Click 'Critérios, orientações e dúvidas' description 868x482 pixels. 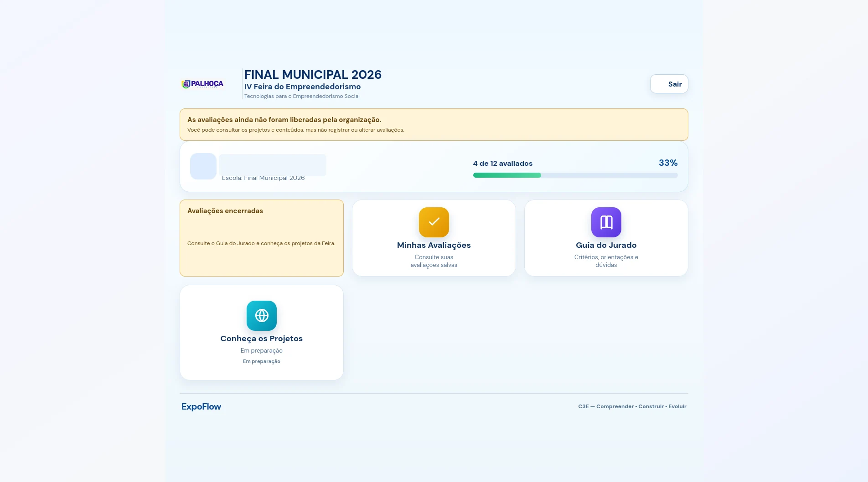tap(606, 261)
